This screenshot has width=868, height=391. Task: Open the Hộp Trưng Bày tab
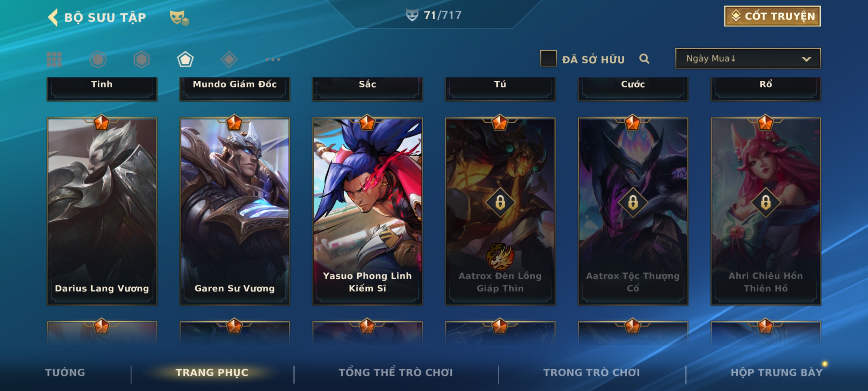point(776,373)
